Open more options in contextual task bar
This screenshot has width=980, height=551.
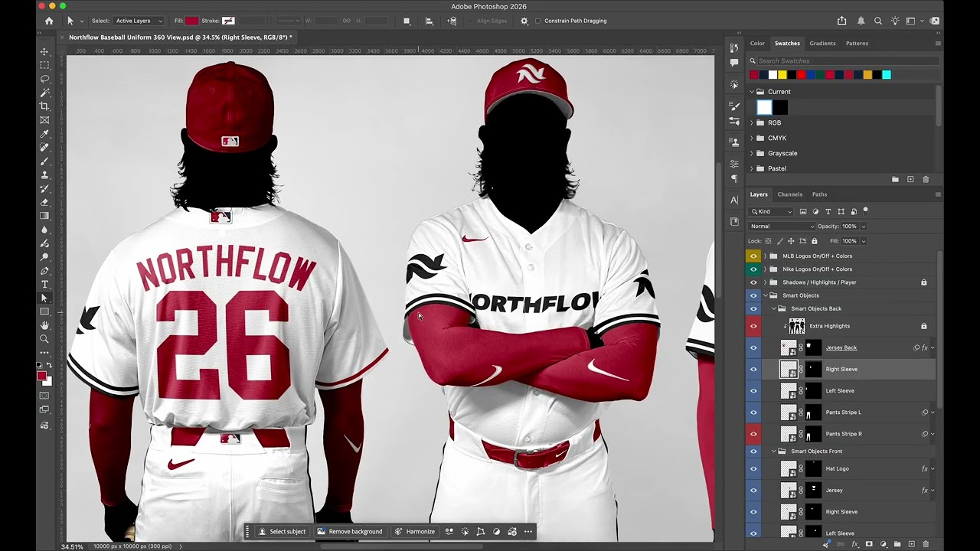(x=528, y=532)
